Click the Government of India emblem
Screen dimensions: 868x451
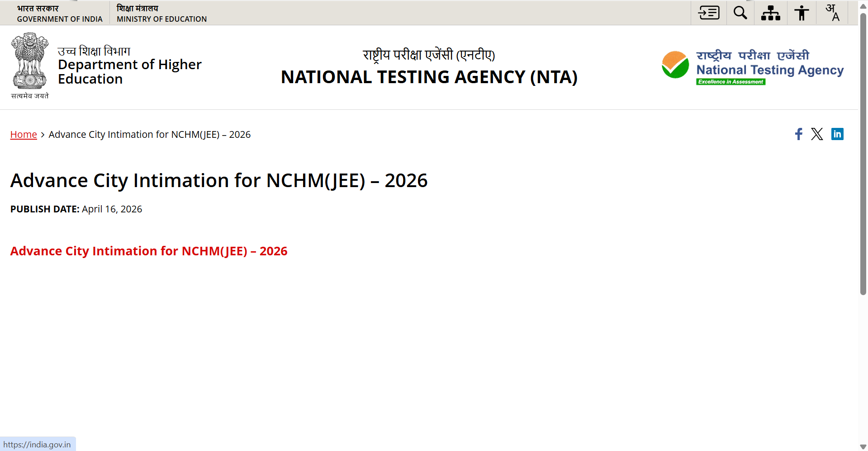(30, 62)
